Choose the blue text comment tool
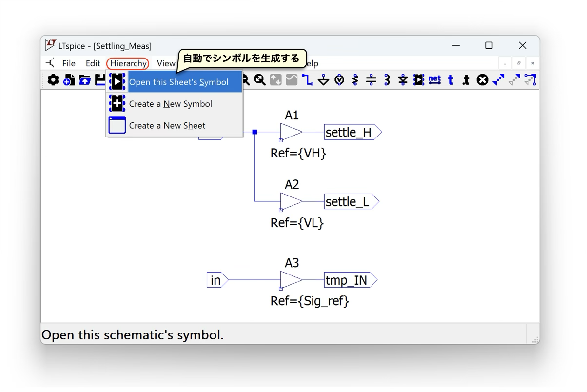587x392 pixels. pos(451,80)
